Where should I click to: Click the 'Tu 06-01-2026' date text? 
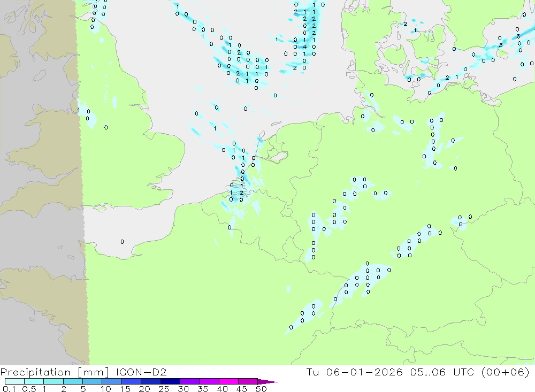pyautogui.click(x=355, y=372)
